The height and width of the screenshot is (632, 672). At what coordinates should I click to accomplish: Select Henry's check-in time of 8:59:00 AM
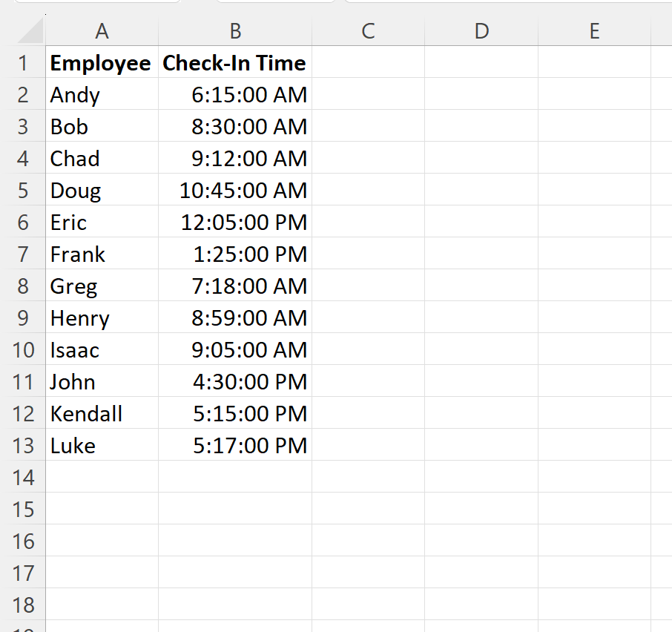click(235, 317)
